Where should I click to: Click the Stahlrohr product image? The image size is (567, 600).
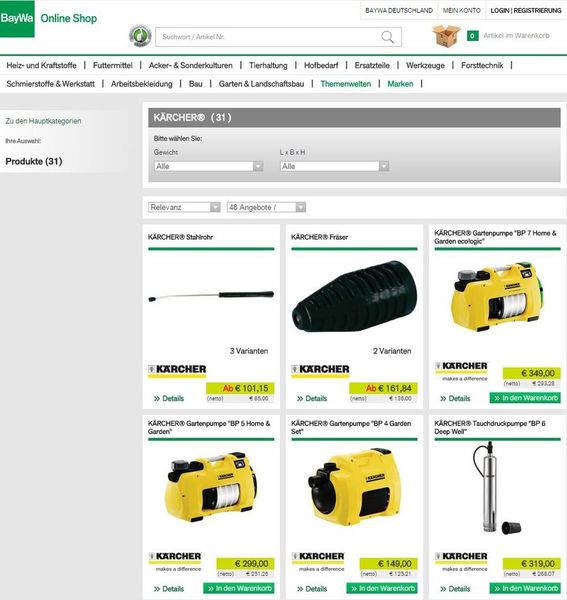point(211,296)
